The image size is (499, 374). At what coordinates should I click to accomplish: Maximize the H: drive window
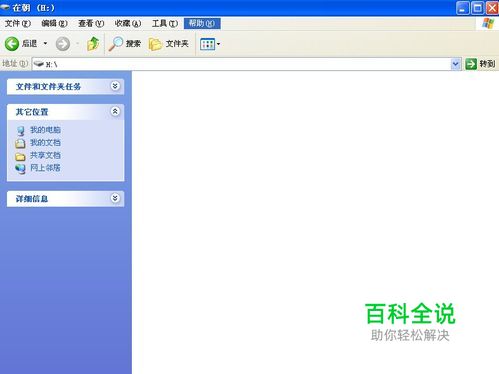pos(478,8)
